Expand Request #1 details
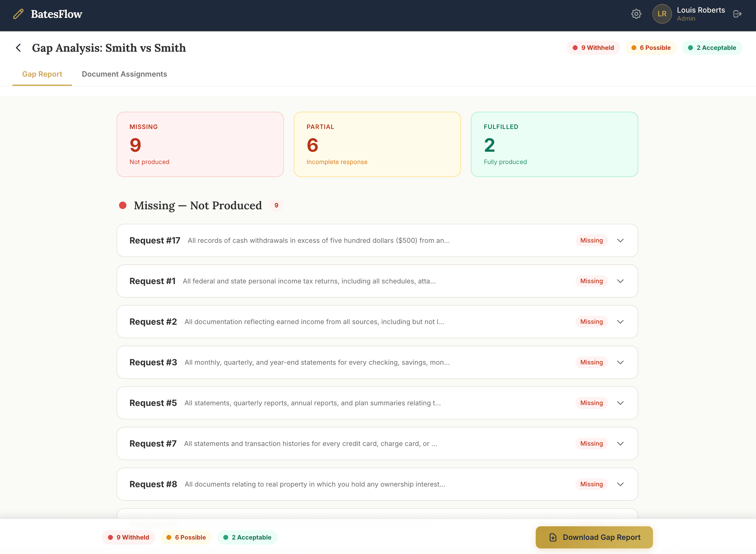The height and width of the screenshot is (554, 756). click(x=620, y=281)
